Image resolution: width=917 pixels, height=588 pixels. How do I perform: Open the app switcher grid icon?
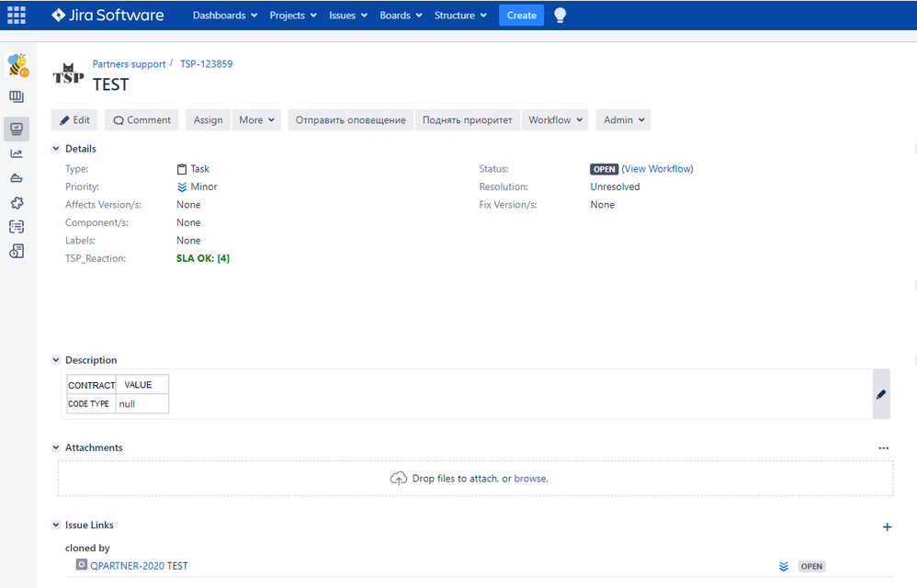[x=17, y=16]
